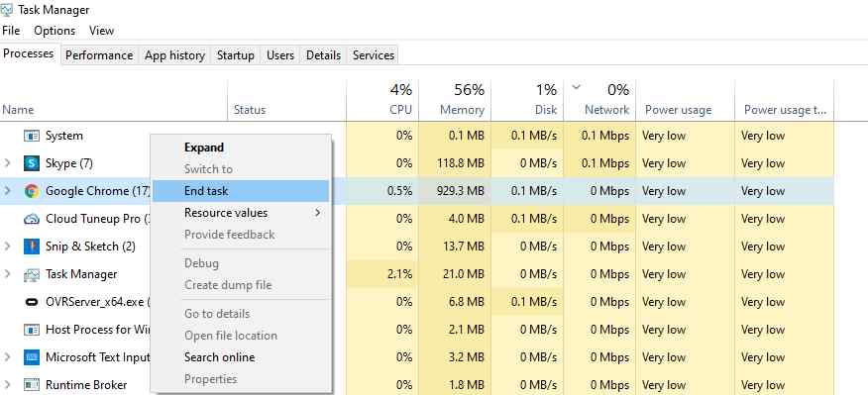The image size is (868, 395).
Task: Select the System process row
Action: coord(416,136)
